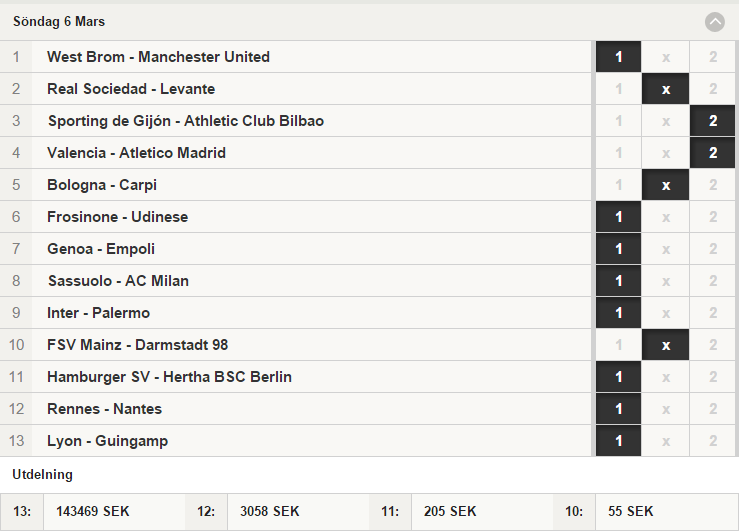Toggle x for FSV Mainz - Darmstadt 98
This screenshot has width=739, height=532.
click(665, 345)
